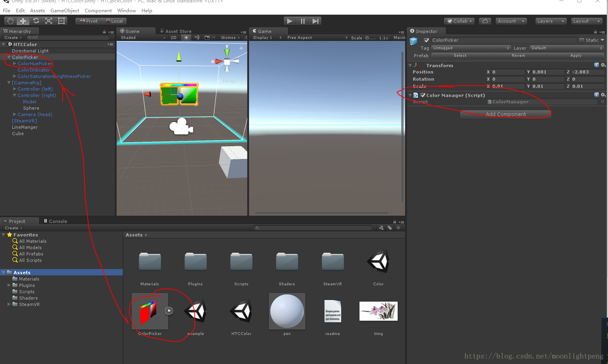Adjust the Game view Scale slider
Screen dimensions: 608x364
pyautogui.click(x=371, y=38)
